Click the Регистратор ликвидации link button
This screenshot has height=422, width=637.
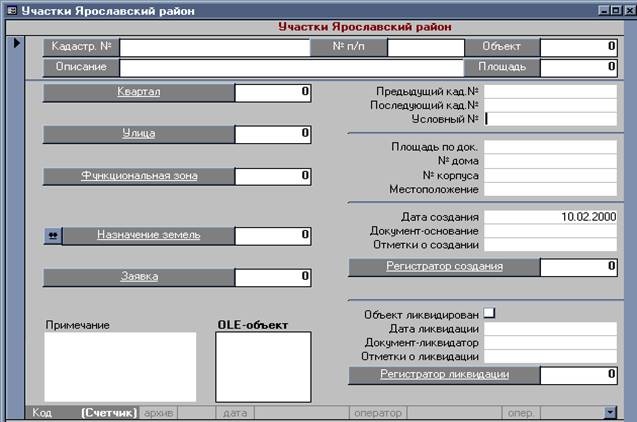pyautogui.click(x=444, y=375)
